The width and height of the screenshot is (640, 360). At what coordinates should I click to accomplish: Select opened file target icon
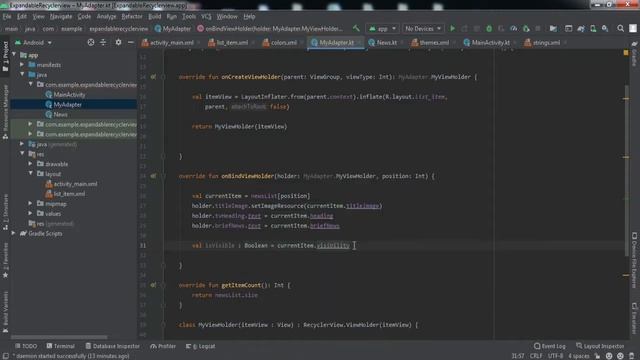coord(91,42)
